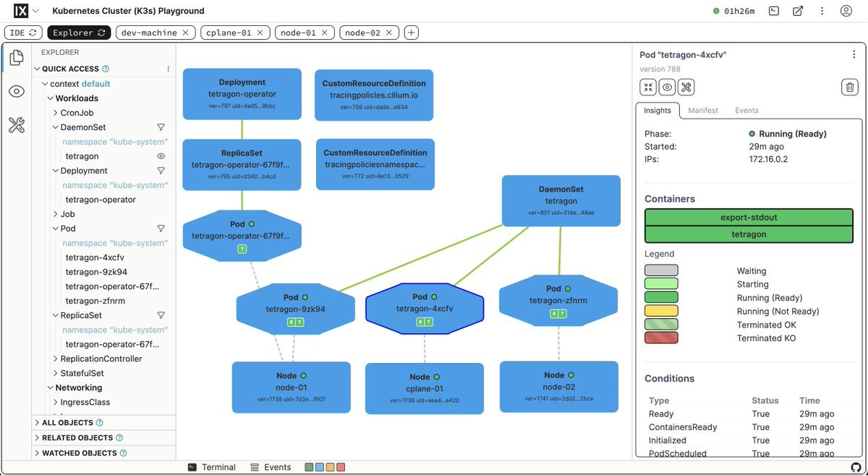The width and height of the screenshot is (868, 475).
Task: Switch to the Manifest tab
Action: point(702,111)
